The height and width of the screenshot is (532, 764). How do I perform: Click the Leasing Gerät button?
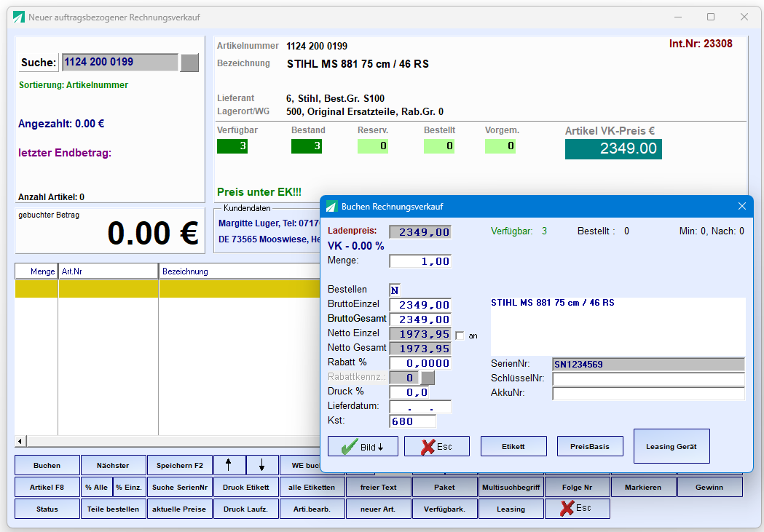pyautogui.click(x=672, y=446)
